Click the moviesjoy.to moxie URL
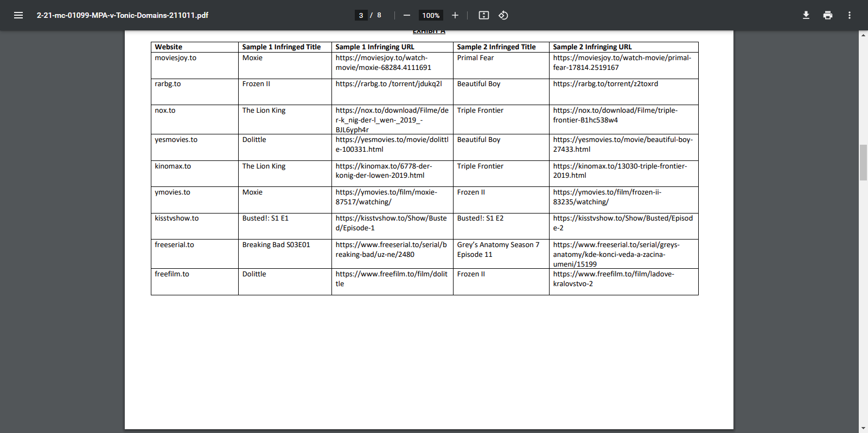The width and height of the screenshot is (868, 433). click(383, 63)
